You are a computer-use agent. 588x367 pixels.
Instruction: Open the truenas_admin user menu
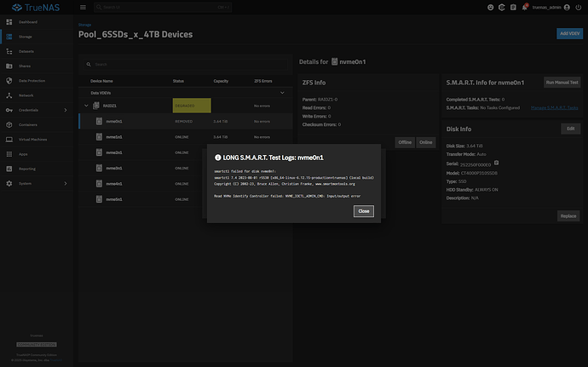tap(551, 7)
